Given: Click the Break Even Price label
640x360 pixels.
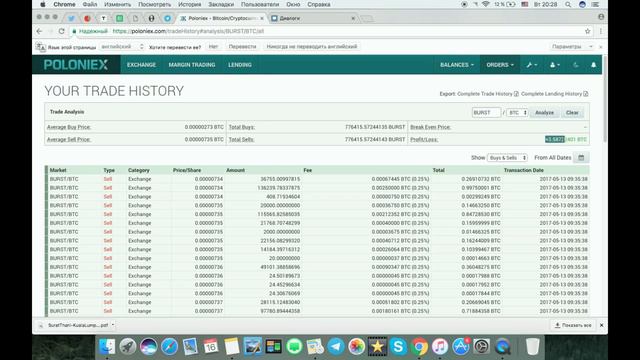Looking at the screenshot, I should click(430, 127).
